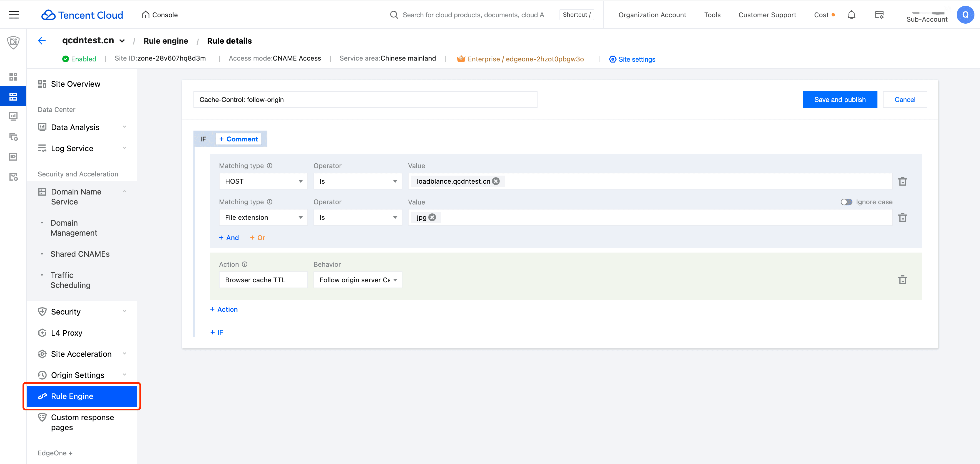Open Customer Support menu
Screen dimensions: 980x464
(767, 15)
